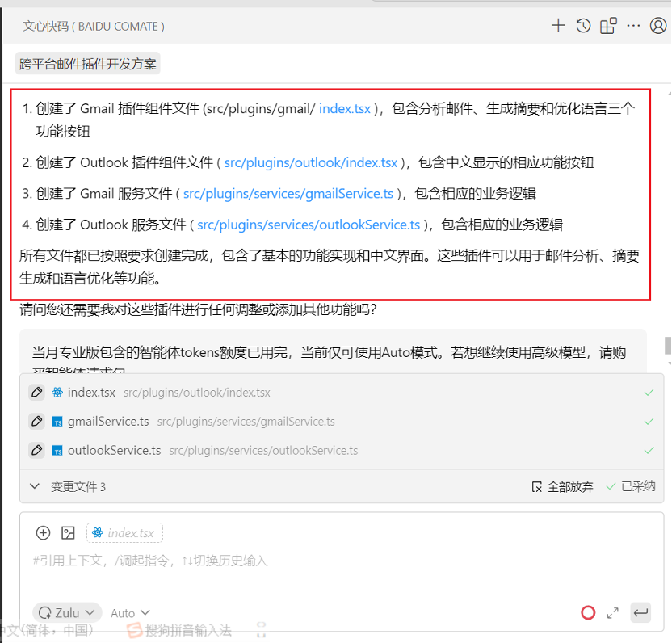Click edit pencil icon for outlookService.ts row

(37, 450)
